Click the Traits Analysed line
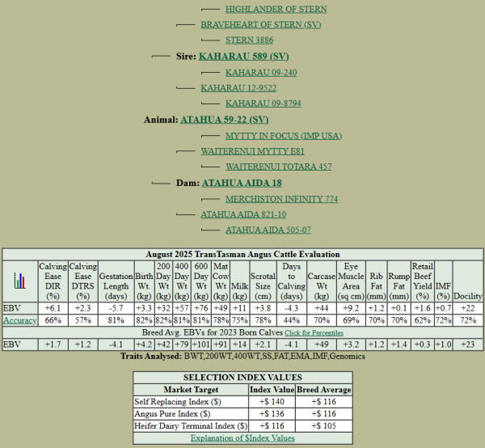The width and height of the screenshot is (485, 448). click(242, 357)
